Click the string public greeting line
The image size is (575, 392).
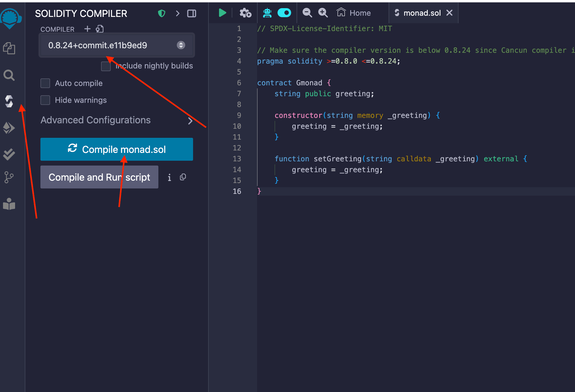(324, 94)
